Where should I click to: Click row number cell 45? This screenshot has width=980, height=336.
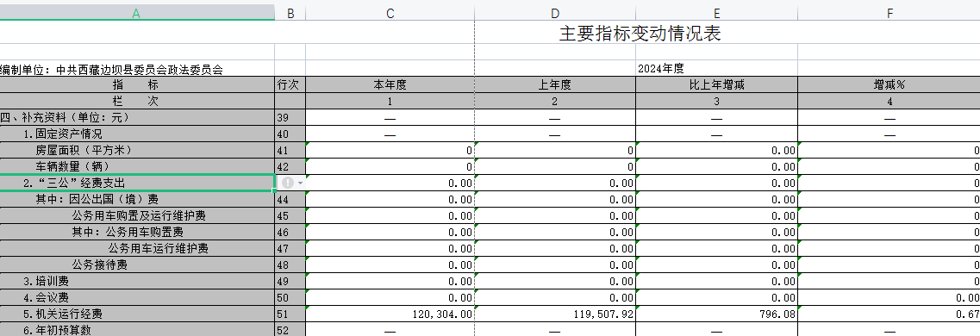click(x=290, y=215)
